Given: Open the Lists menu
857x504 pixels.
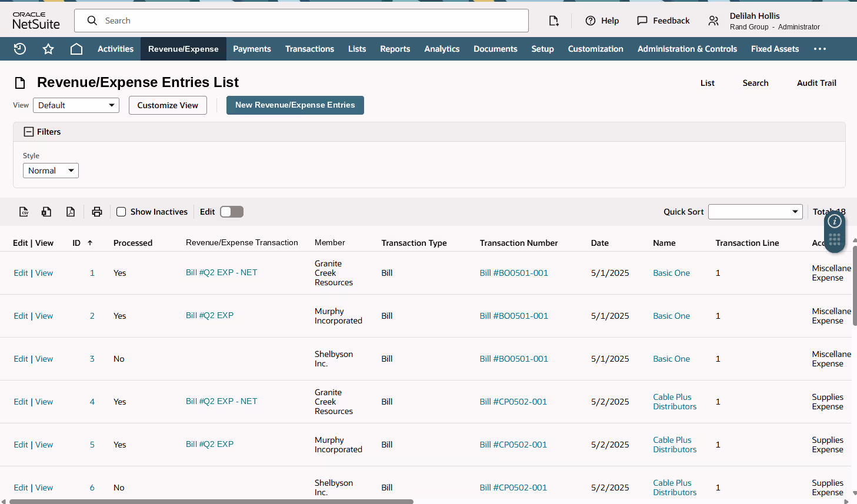Looking at the screenshot, I should 357,49.
